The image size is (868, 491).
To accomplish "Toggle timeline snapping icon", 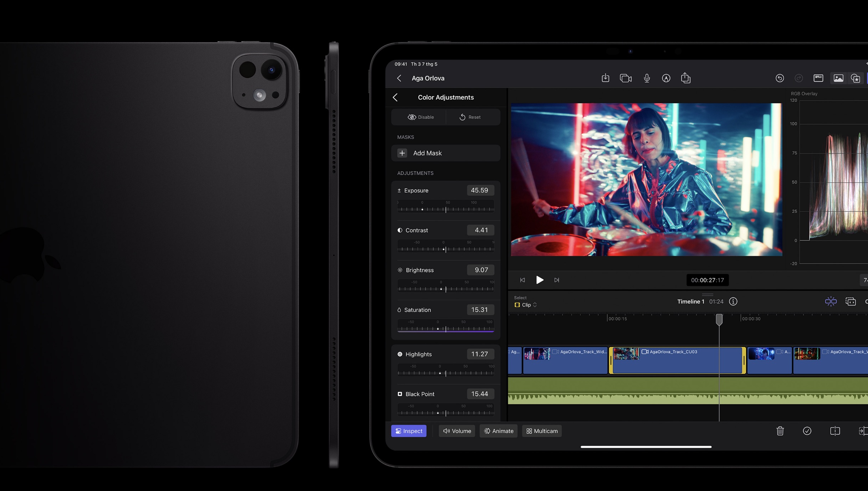I will 831,301.
